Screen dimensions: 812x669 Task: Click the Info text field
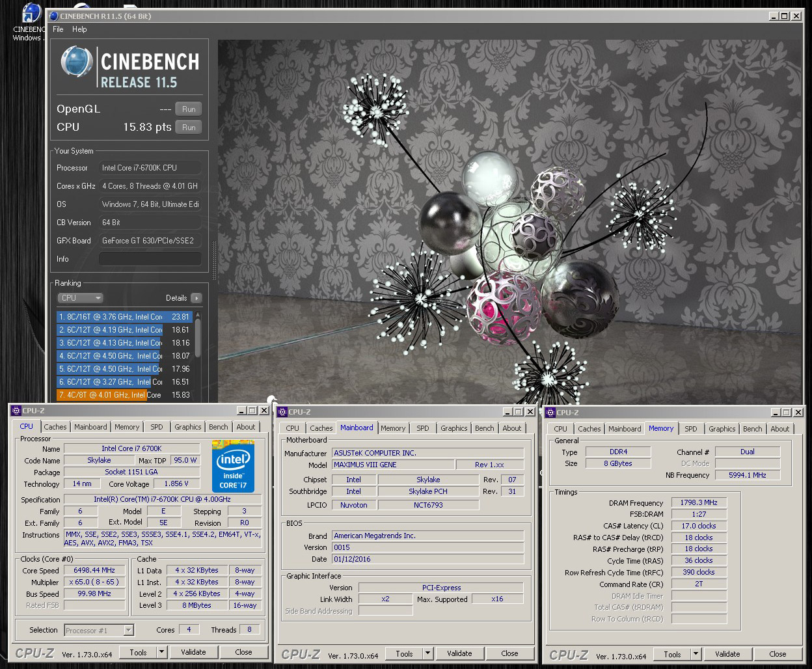click(x=150, y=259)
